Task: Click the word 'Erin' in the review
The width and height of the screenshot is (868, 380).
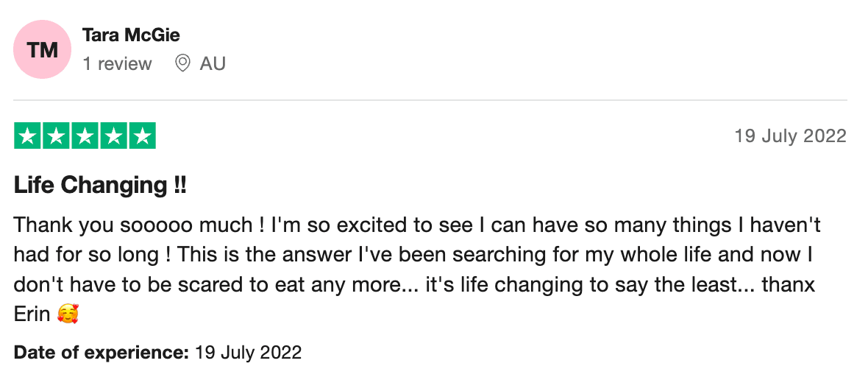Action: [32, 314]
